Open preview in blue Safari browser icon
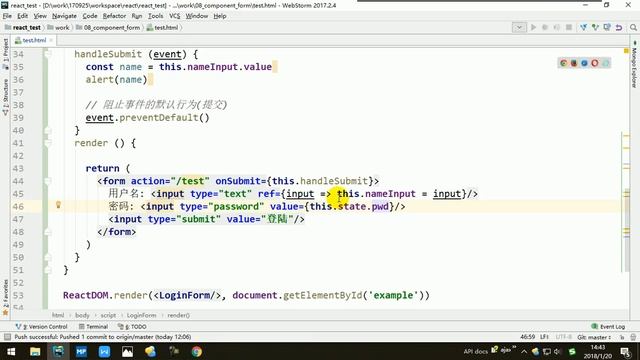The height and width of the screenshot is (360, 640). pos(584,63)
